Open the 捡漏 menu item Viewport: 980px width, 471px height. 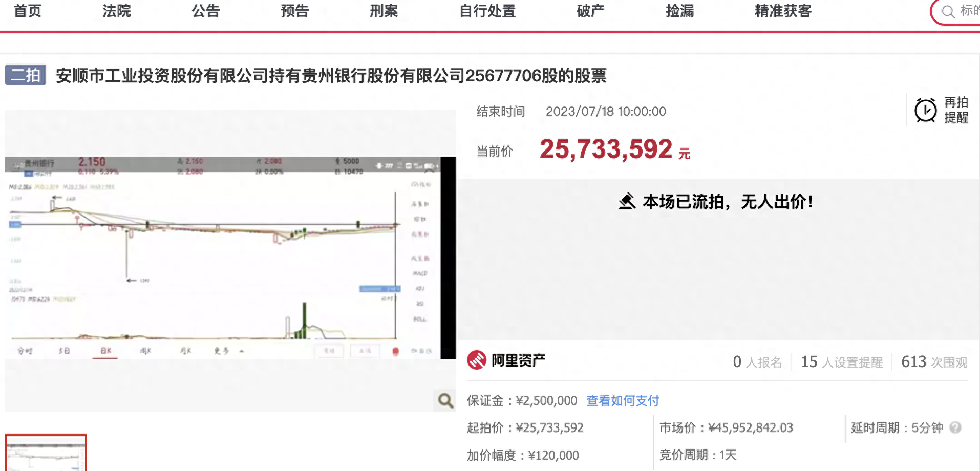coord(679,11)
